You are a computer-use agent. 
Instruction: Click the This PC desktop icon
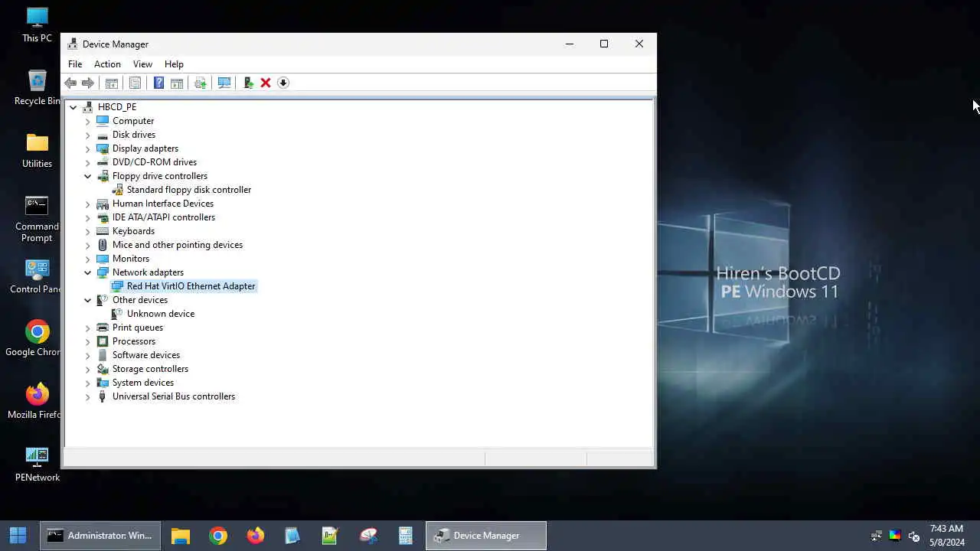tap(37, 25)
